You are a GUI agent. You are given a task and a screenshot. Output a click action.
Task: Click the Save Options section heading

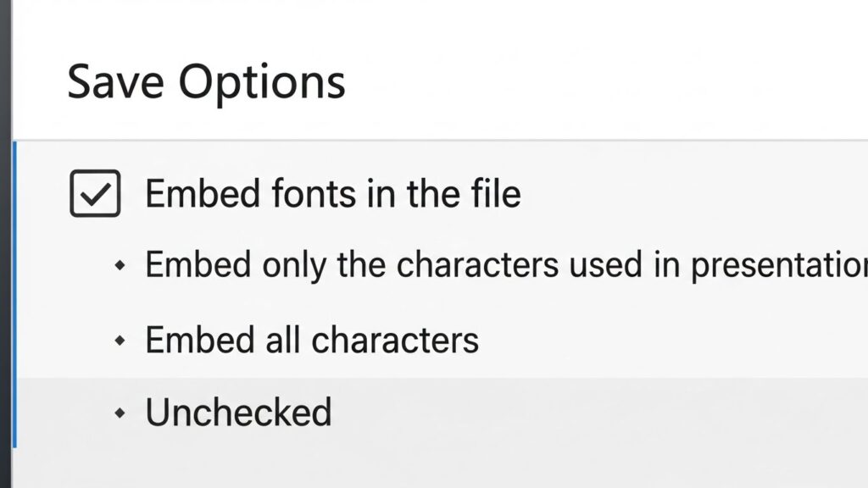click(x=206, y=83)
